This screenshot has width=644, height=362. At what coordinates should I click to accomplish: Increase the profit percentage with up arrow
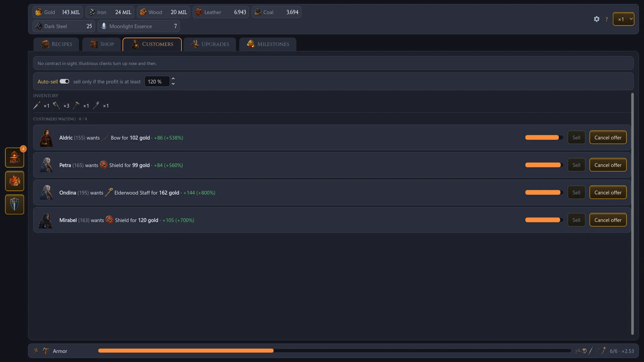click(173, 79)
